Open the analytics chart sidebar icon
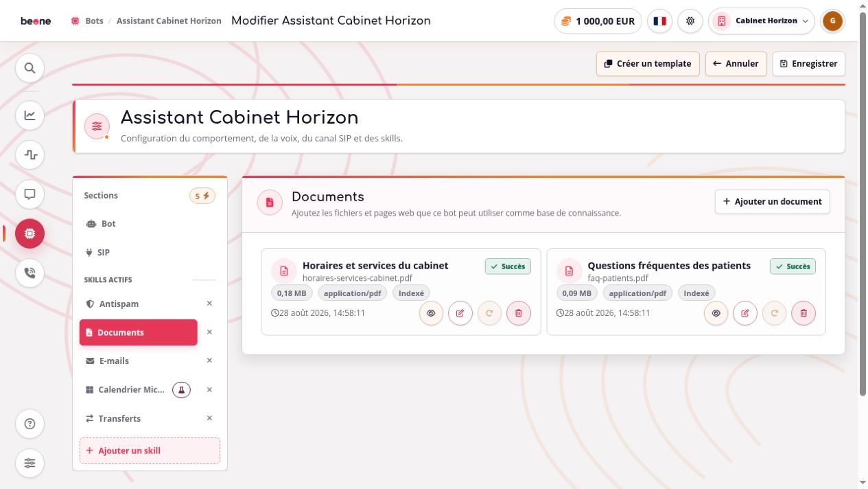 pyautogui.click(x=30, y=115)
